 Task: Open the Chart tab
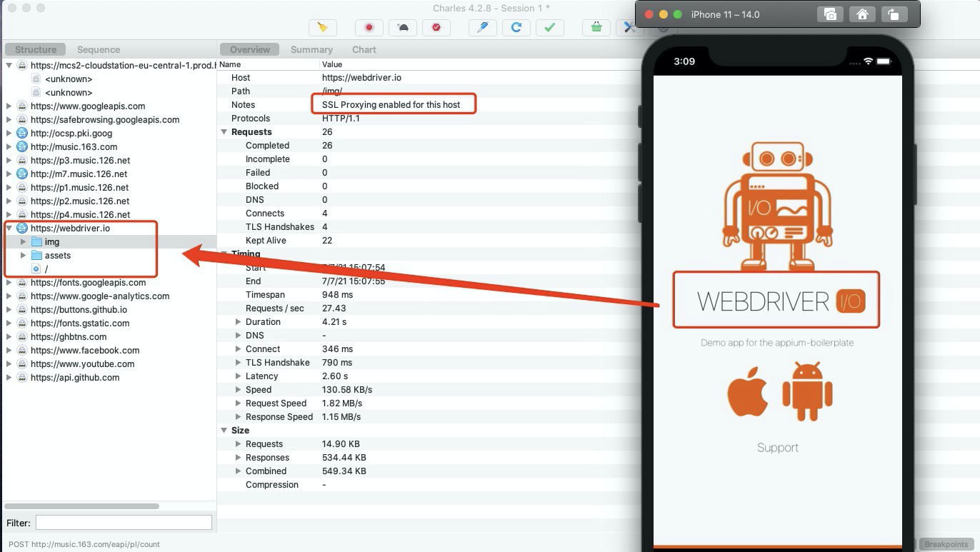pyautogui.click(x=364, y=49)
